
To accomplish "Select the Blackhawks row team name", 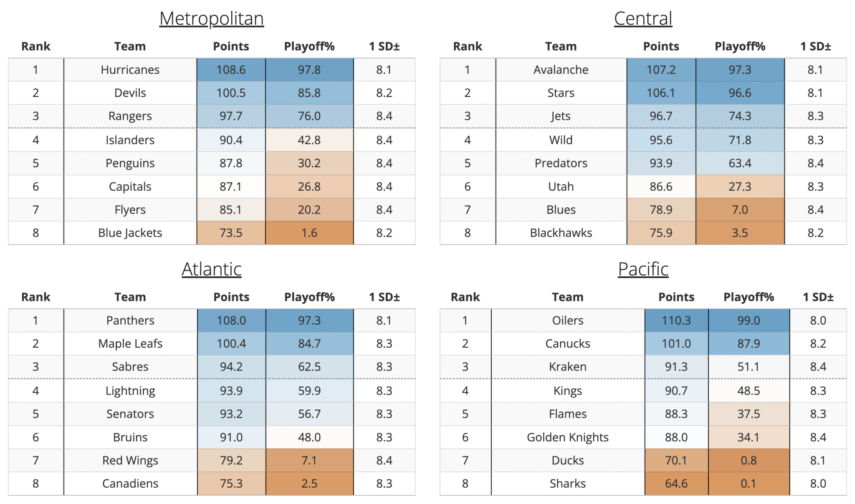I will point(561,233).
